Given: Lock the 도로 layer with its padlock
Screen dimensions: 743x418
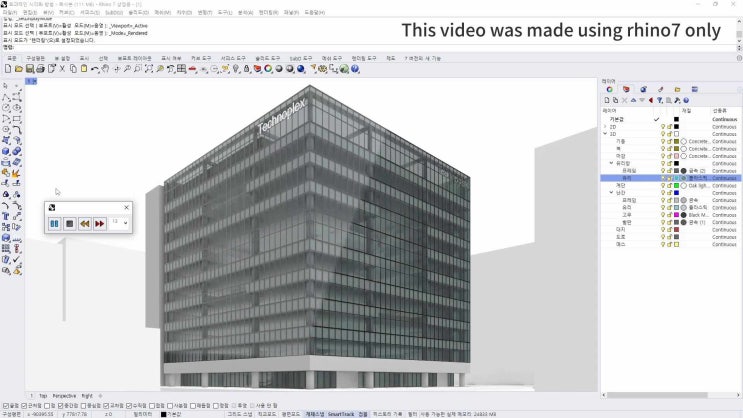Looking at the screenshot, I should coord(670,236).
